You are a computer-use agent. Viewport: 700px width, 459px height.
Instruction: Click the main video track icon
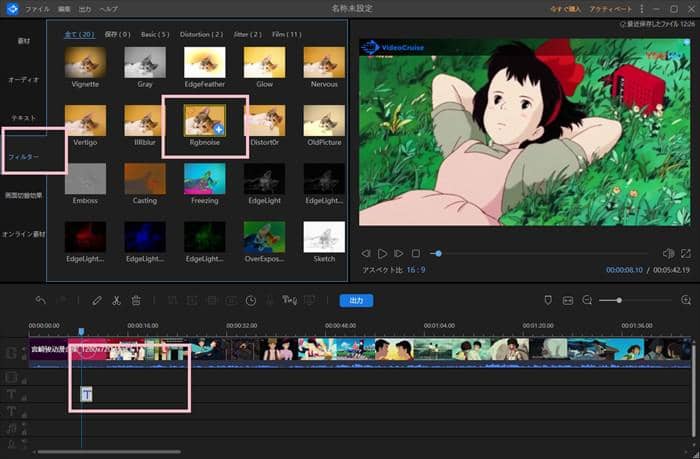click(11, 353)
